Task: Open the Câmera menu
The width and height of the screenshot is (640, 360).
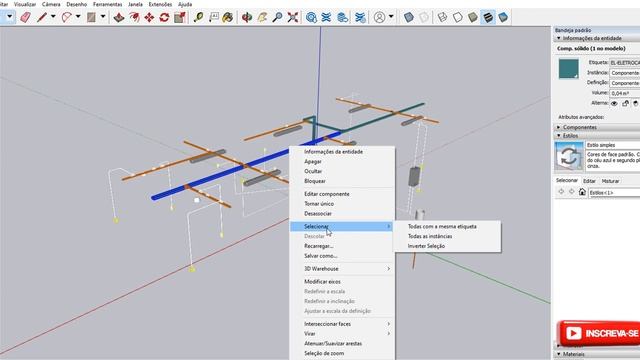Action: 51,4
